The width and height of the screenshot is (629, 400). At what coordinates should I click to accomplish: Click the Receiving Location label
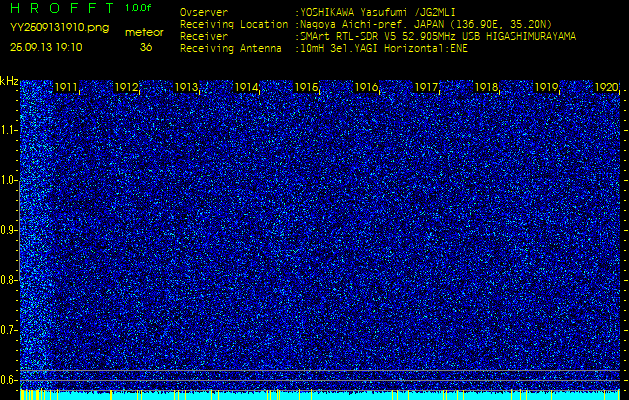[x=234, y=24]
